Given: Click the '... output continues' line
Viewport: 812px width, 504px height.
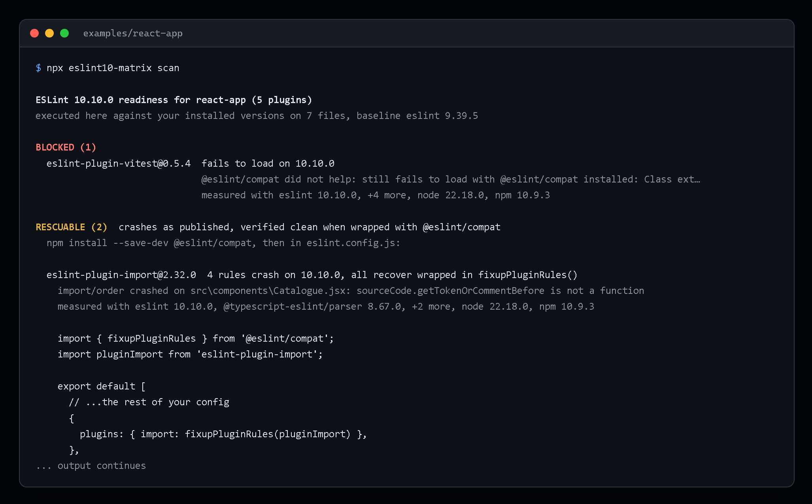Looking at the screenshot, I should (x=91, y=466).
